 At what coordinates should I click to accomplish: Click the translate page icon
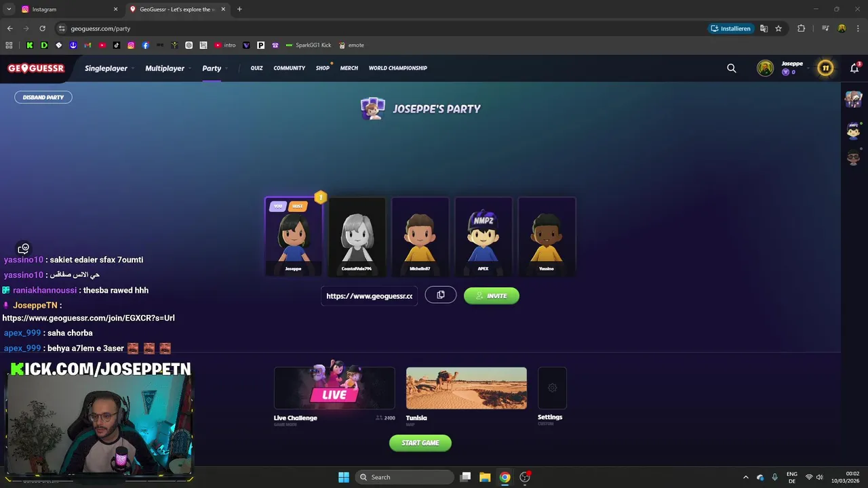(764, 28)
